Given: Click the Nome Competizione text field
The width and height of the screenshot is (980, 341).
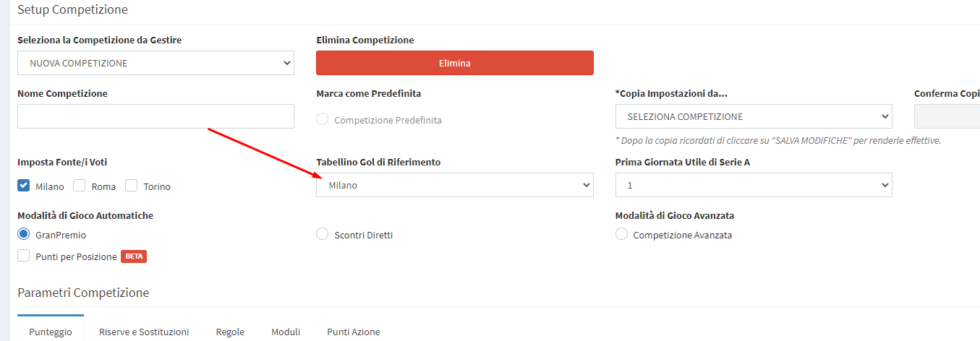Looking at the screenshot, I should tap(155, 116).
